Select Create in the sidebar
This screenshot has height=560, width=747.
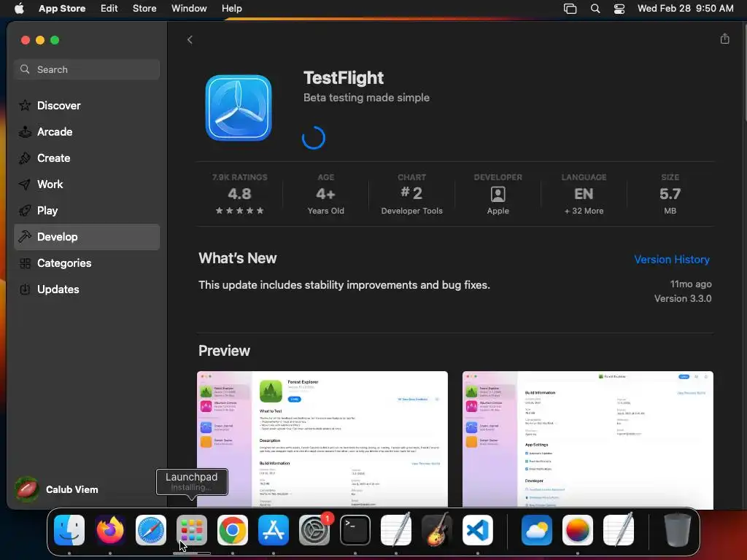(87, 158)
